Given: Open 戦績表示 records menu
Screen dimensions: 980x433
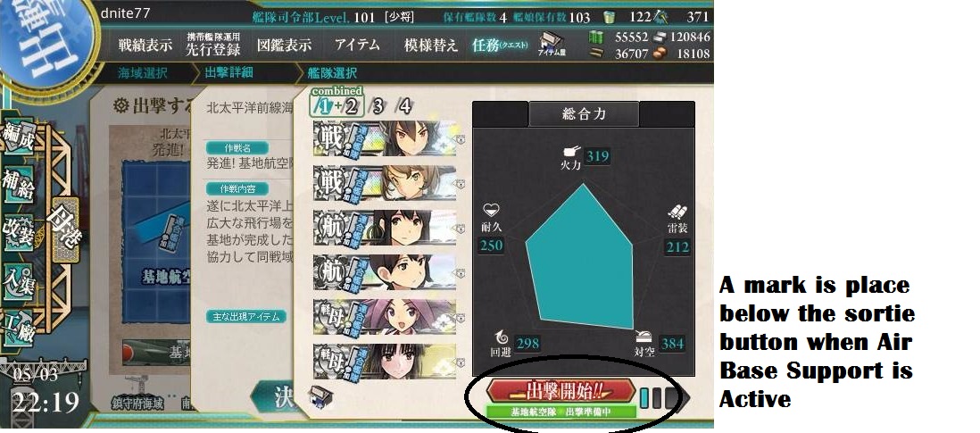Looking at the screenshot, I should point(145,45).
